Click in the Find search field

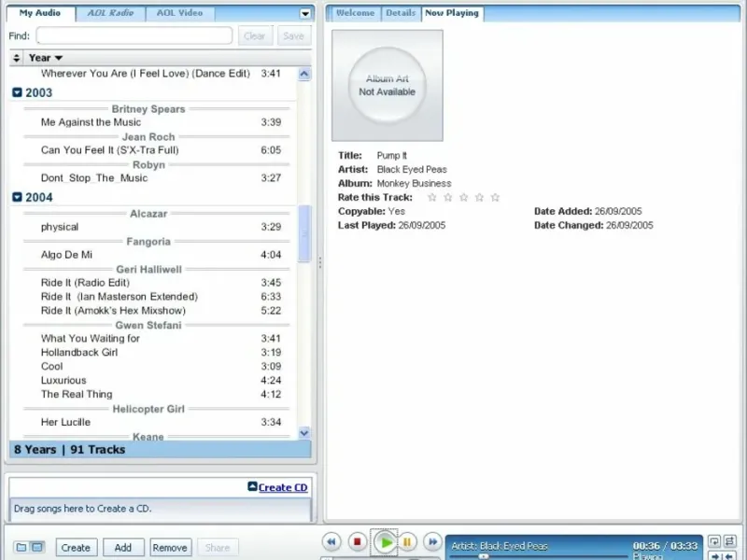[134, 35]
